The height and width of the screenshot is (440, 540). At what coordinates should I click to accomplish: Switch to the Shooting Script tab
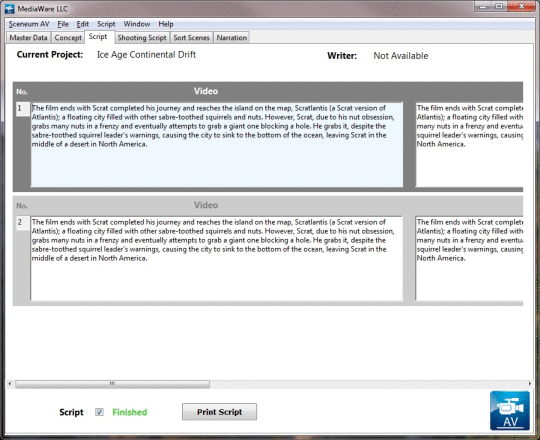point(142,38)
